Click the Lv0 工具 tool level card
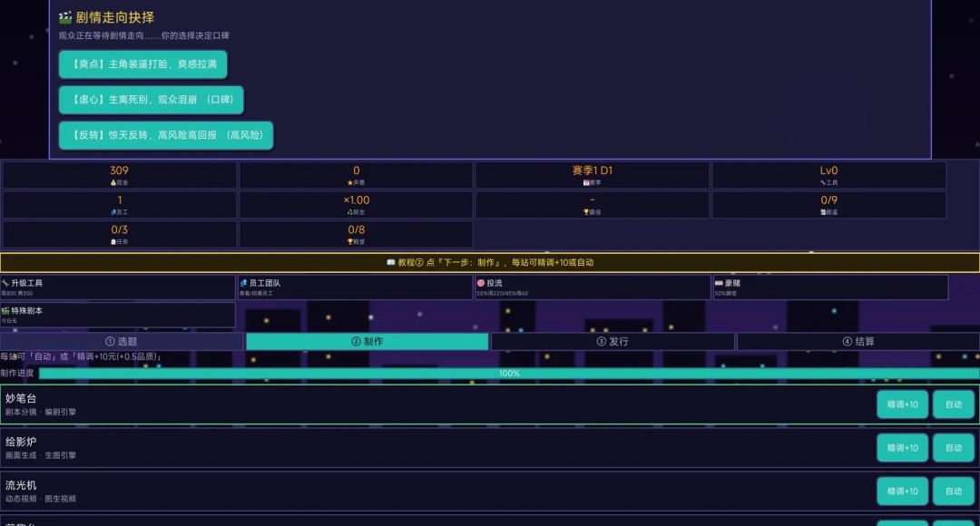This screenshot has width=980, height=526. click(828, 175)
